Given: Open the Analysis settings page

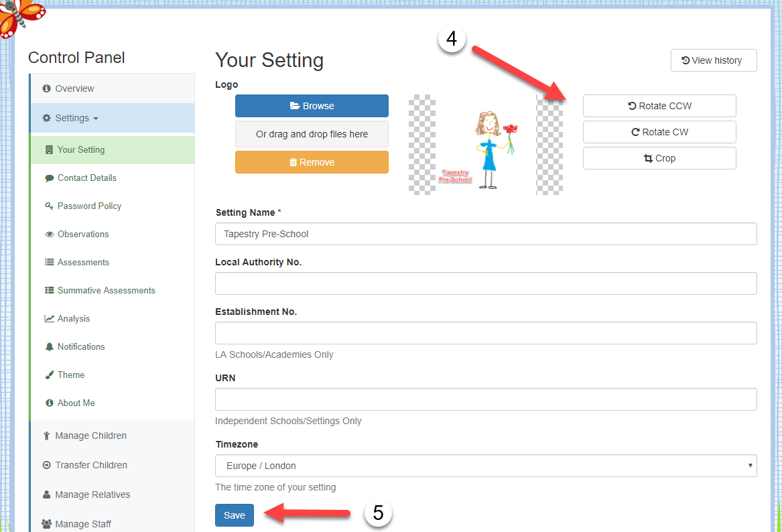Looking at the screenshot, I should (113, 319).
